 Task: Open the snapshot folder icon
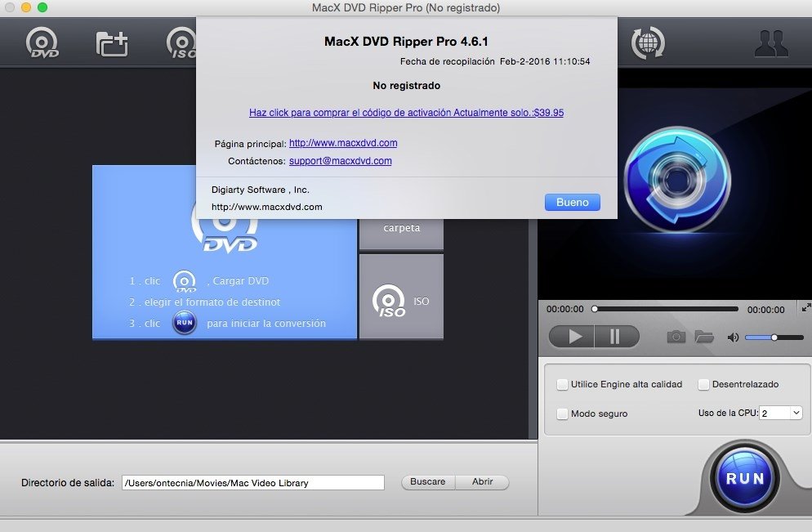(x=704, y=338)
